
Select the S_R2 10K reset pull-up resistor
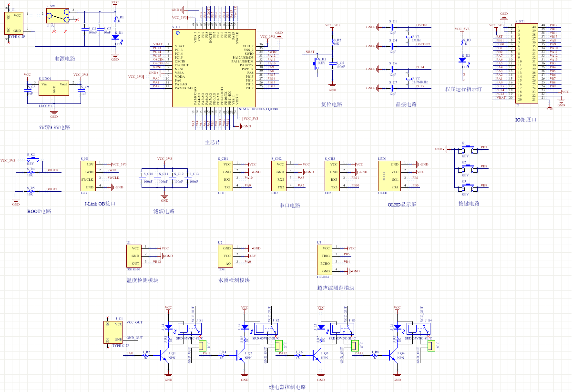(x=332, y=43)
